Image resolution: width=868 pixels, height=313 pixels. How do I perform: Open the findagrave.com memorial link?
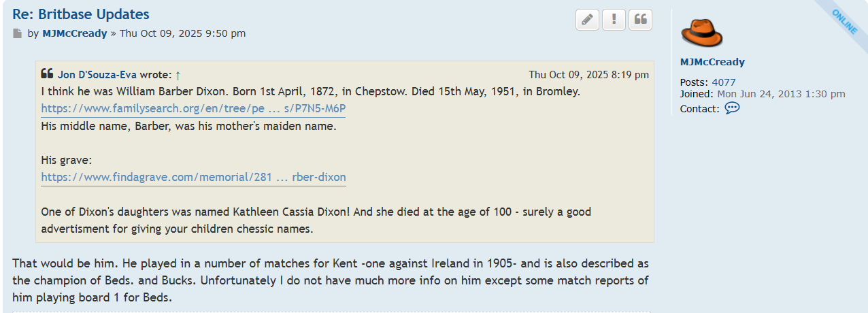193,178
